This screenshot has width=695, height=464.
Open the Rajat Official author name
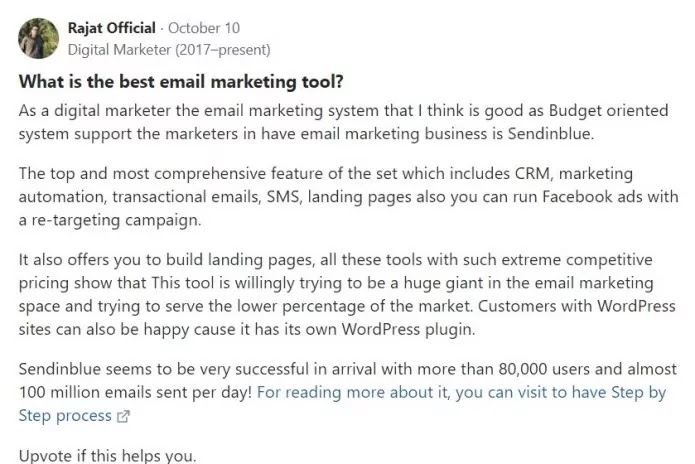click(x=112, y=28)
